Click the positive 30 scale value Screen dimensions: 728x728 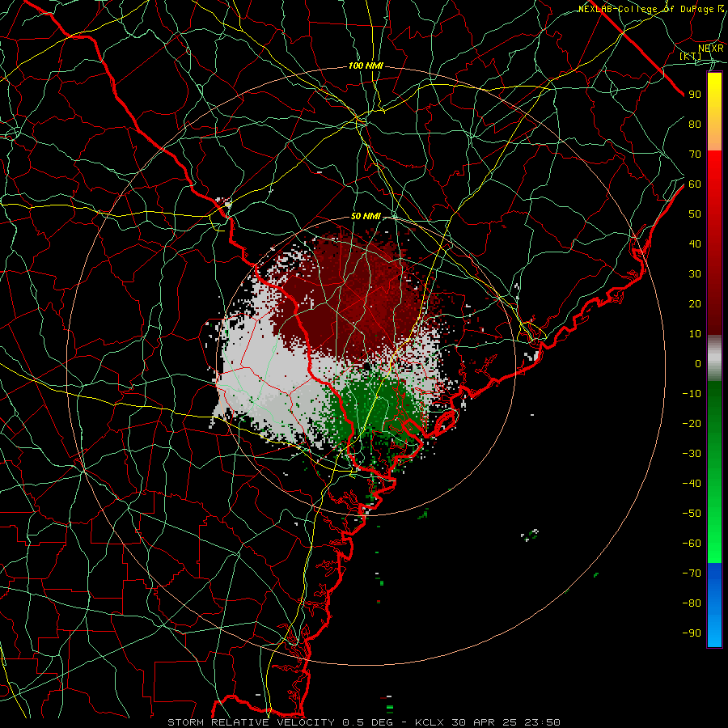tap(695, 274)
